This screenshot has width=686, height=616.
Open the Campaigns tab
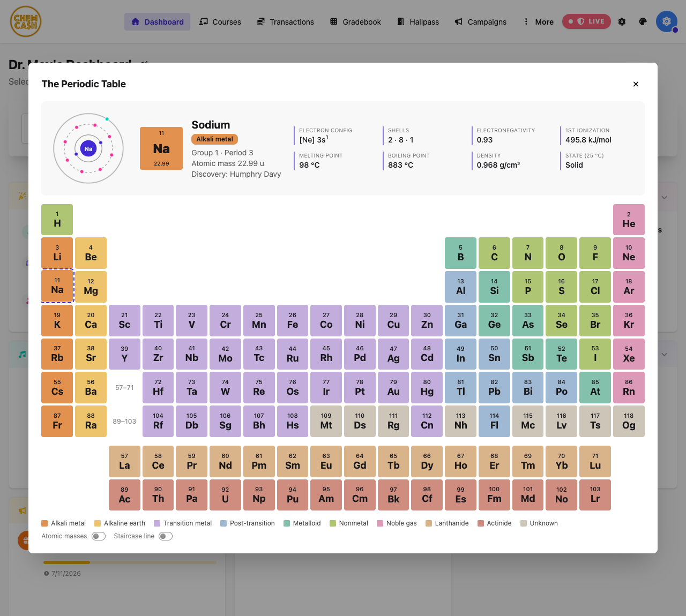pos(481,22)
